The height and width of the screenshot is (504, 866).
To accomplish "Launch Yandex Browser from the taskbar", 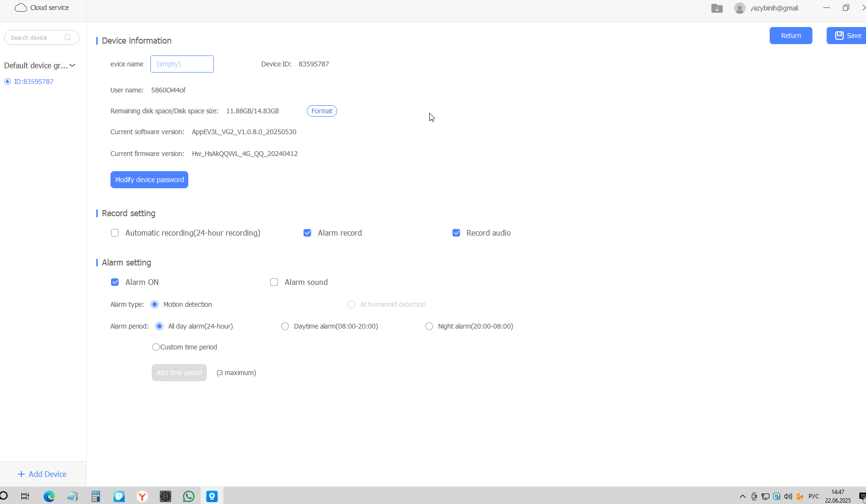I will 142,496.
